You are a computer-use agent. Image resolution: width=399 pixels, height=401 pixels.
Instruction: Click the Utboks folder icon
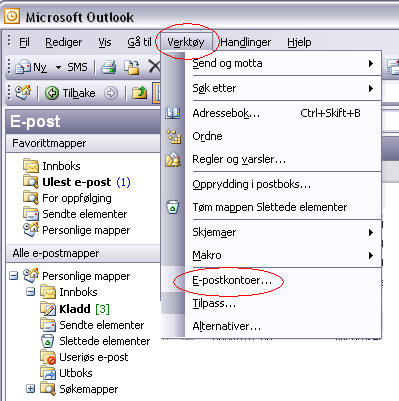point(48,373)
